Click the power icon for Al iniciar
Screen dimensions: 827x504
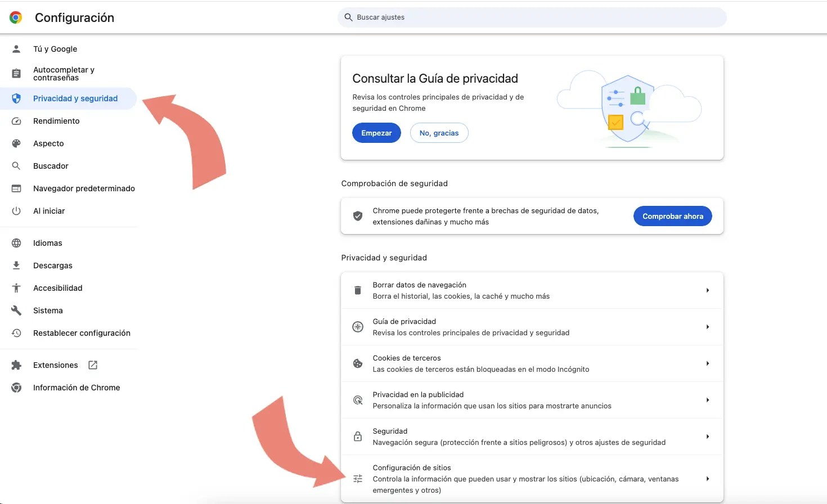[16, 211]
